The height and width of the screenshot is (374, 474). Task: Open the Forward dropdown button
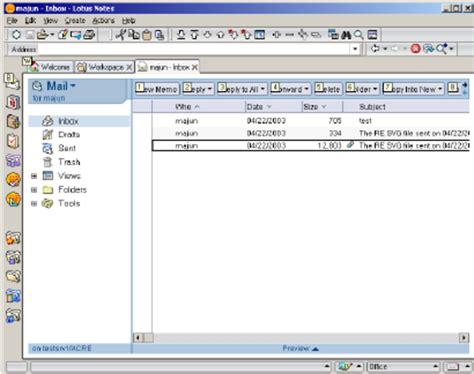290,89
